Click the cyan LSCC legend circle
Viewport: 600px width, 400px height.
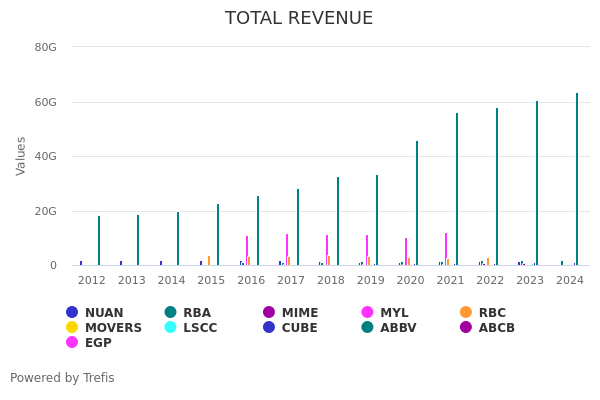pos(171,328)
